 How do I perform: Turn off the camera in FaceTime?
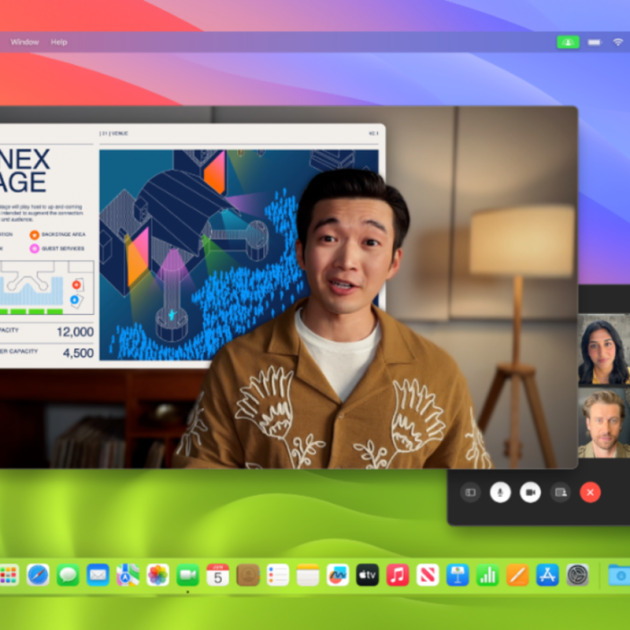click(x=530, y=492)
